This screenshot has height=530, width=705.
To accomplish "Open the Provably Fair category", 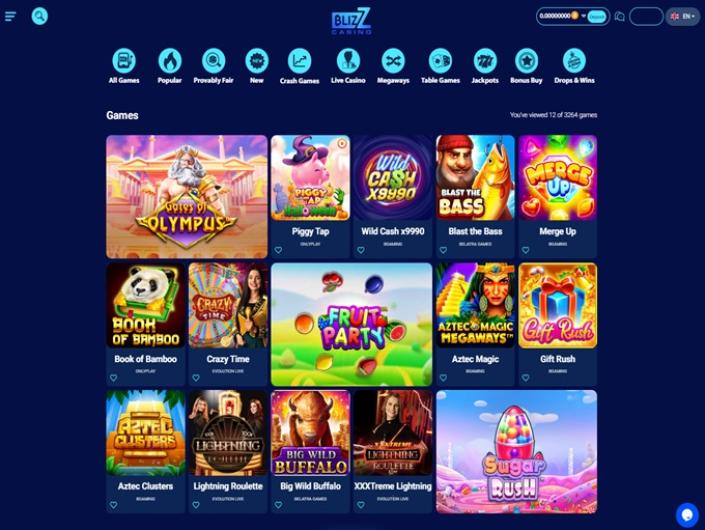I will click(214, 66).
